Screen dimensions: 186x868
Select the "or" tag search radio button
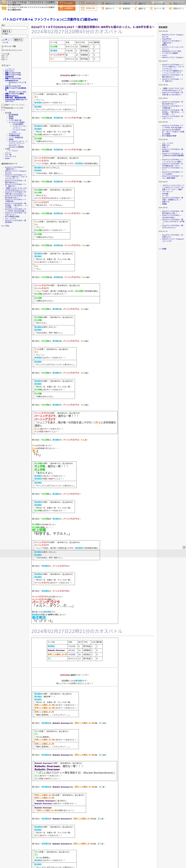(11, 39)
